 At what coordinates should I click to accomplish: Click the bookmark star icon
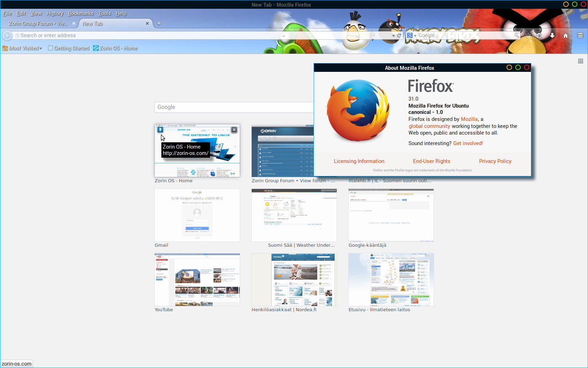click(x=528, y=35)
